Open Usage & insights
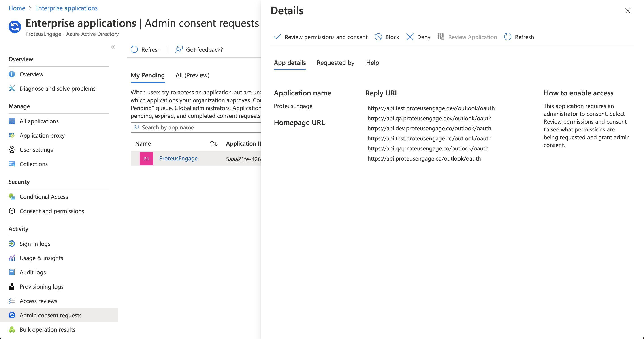Viewport: 644px width, 339px height. pyautogui.click(x=41, y=258)
